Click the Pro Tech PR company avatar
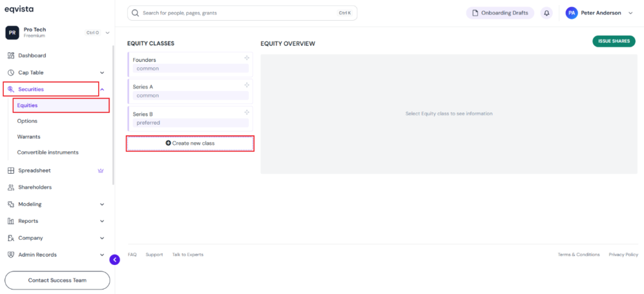 click(x=13, y=33)
